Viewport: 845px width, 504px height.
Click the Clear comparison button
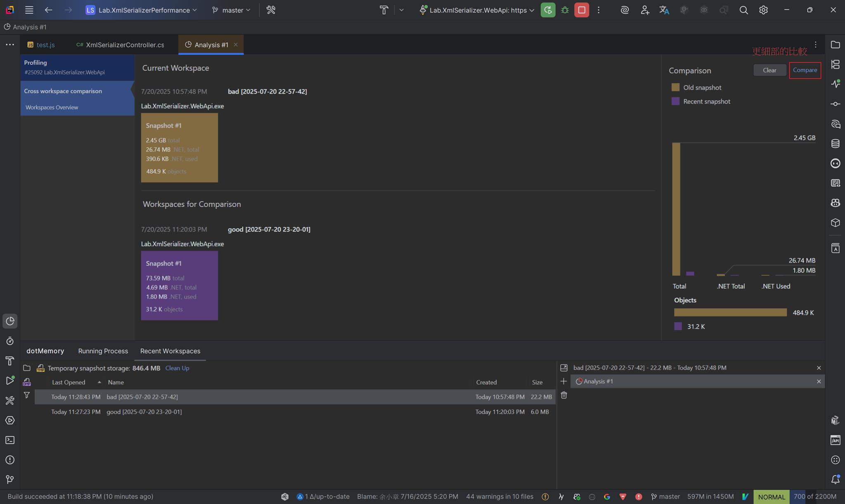(769, 70)
